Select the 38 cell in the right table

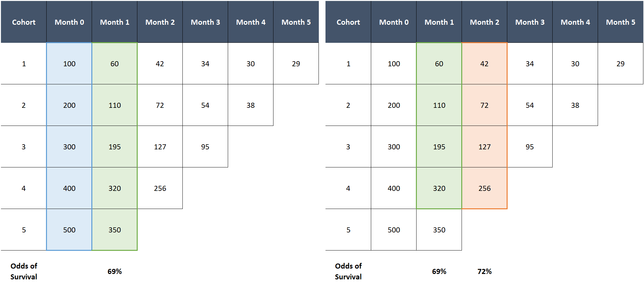575,105
